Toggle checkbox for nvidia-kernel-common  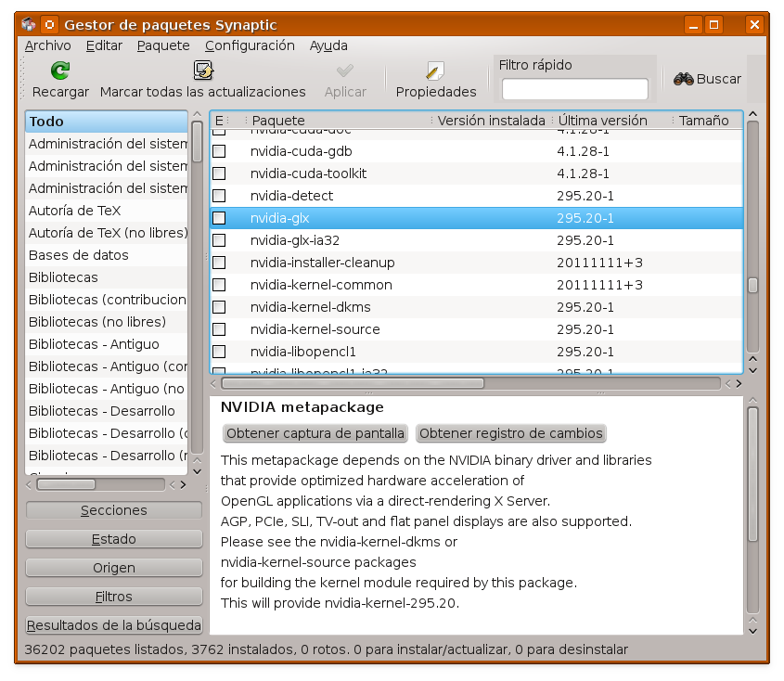(219, 285)
